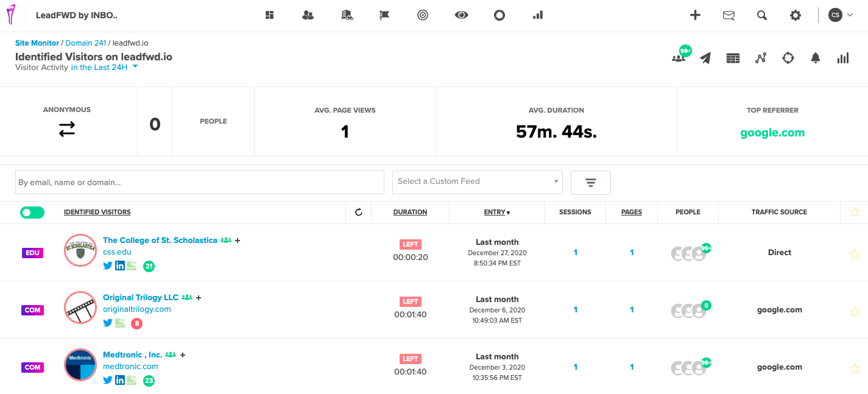Viewport: 868px width, 394px height.
Task: Click the star icon in table header
Action: (x=855, y=212)
